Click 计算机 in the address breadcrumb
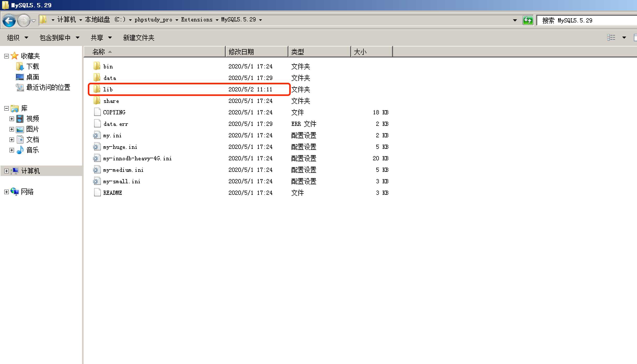The width and height of the screenshot is (637, 364). [67, 20]
